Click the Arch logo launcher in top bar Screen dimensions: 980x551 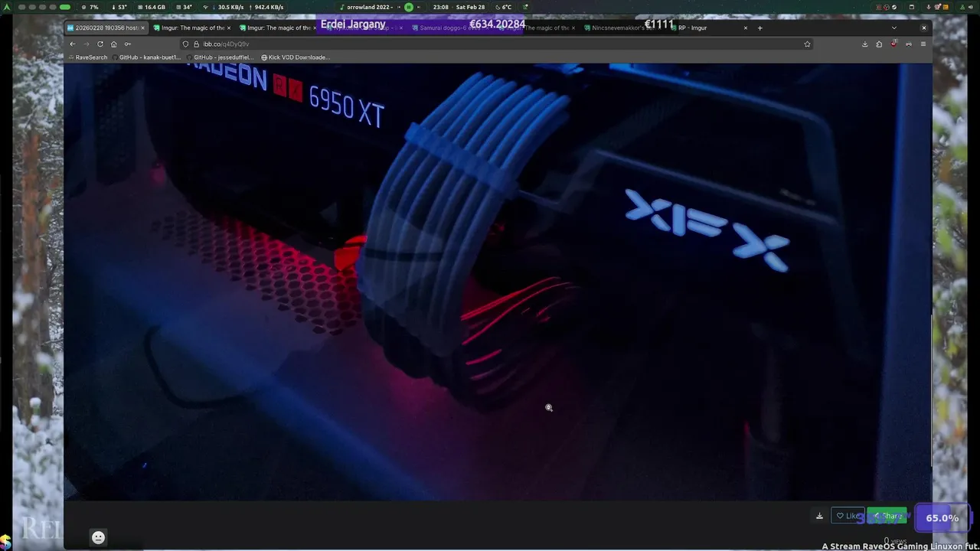[x=8, y=7]
